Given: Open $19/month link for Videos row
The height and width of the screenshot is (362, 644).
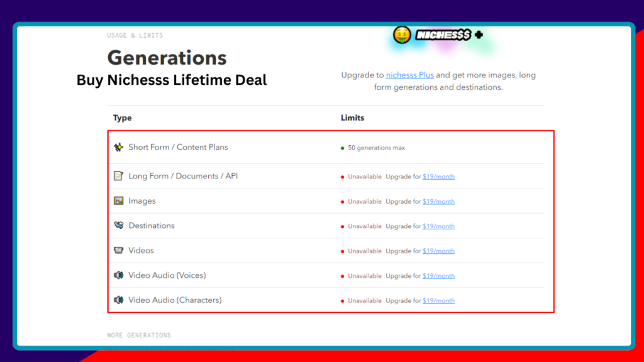Looking at the screenshot, I should (x=438, y=251).
